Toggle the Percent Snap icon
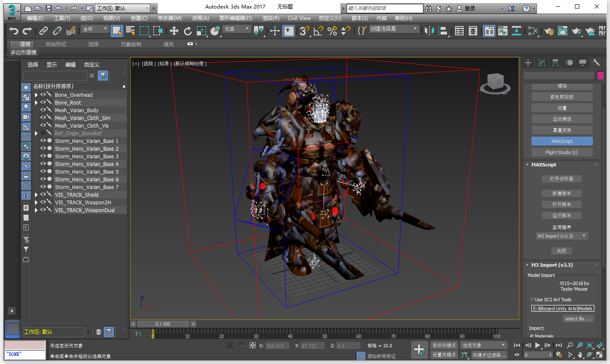This screenshot has height=364, width=610. click(x=332, y=31)
